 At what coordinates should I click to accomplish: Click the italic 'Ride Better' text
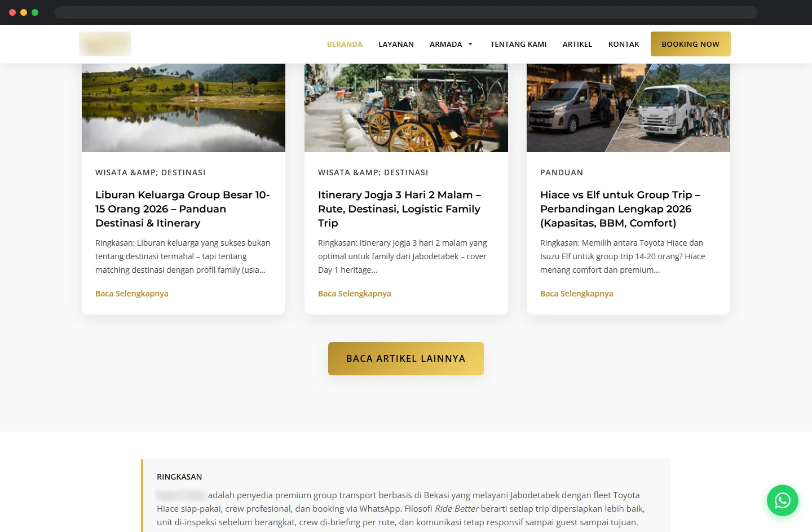click(x=456, y=509)
